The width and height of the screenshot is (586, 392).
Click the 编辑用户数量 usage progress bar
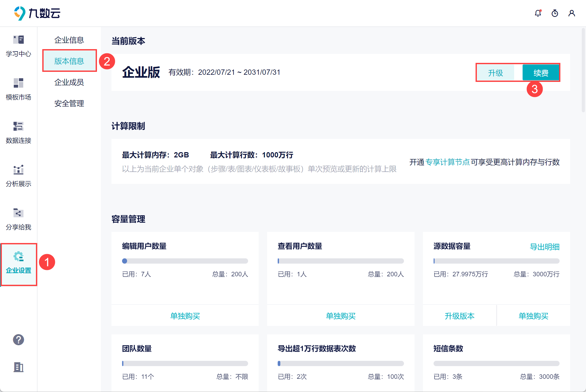tap(185, 261)
